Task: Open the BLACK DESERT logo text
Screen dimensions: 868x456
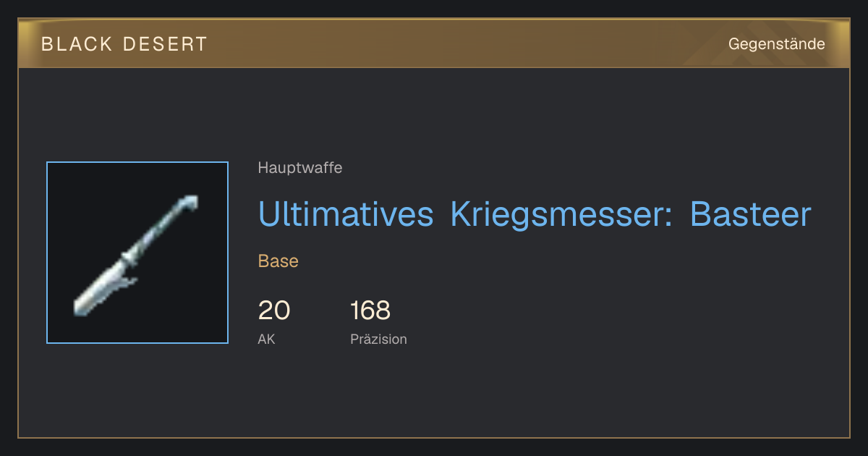Action: [124, 44]
